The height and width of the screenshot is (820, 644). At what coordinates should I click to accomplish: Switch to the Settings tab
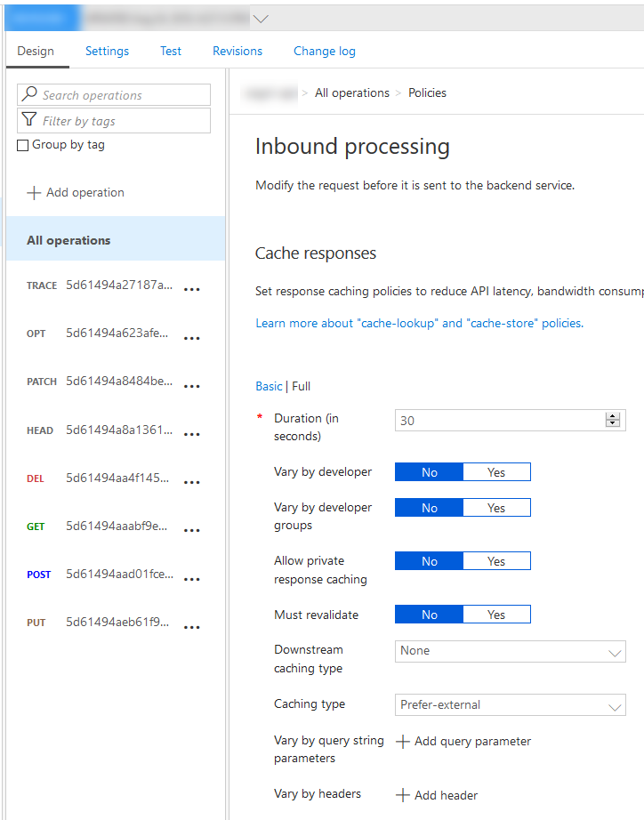[x=107, y=51]
